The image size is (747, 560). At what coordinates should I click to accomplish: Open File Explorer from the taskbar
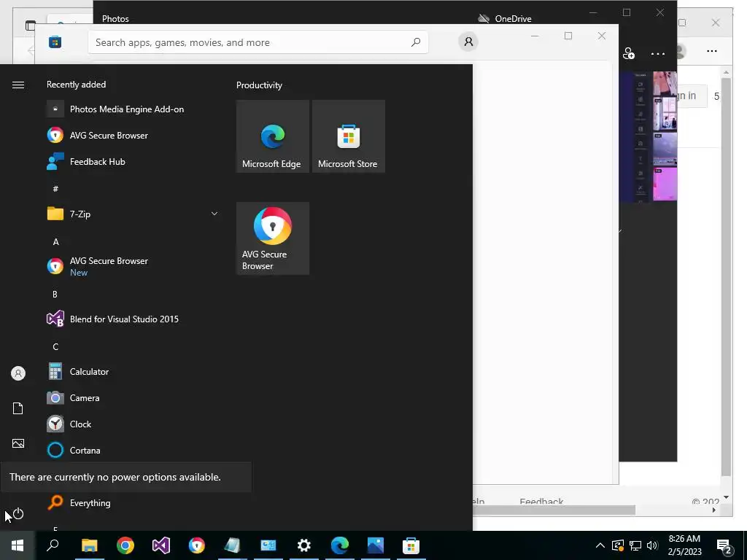click(x=89, y=545)
